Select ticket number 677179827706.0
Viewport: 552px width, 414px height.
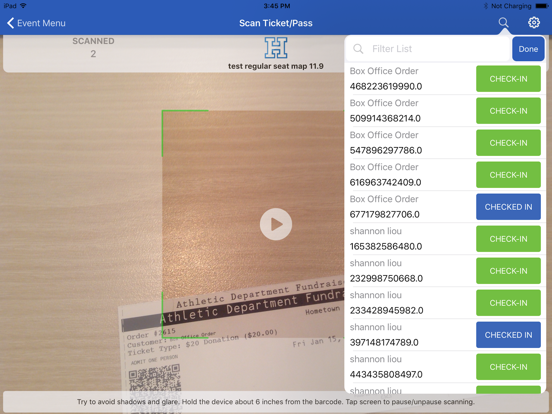coord(385,215)
